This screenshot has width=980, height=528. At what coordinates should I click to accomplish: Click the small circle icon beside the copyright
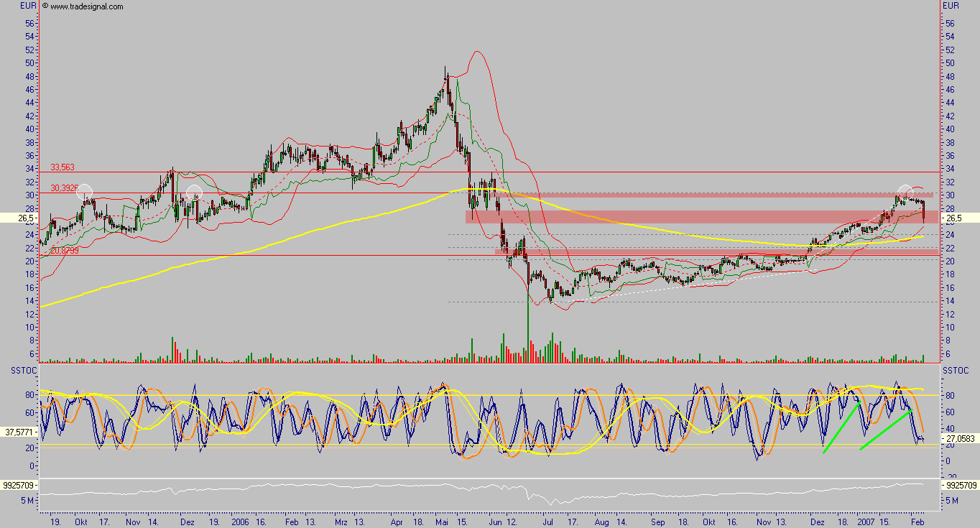[45, 6]
